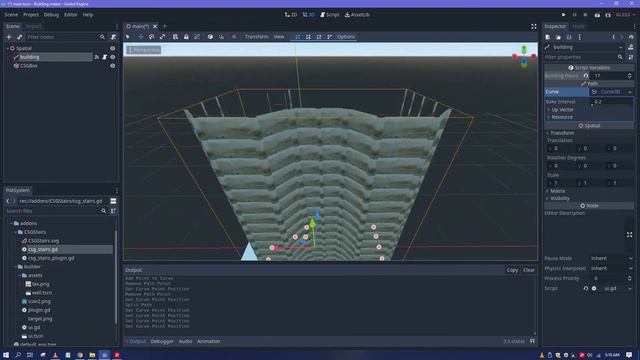Copy the Output log text
Screen dimensions: 640x360
click(512, 270)
